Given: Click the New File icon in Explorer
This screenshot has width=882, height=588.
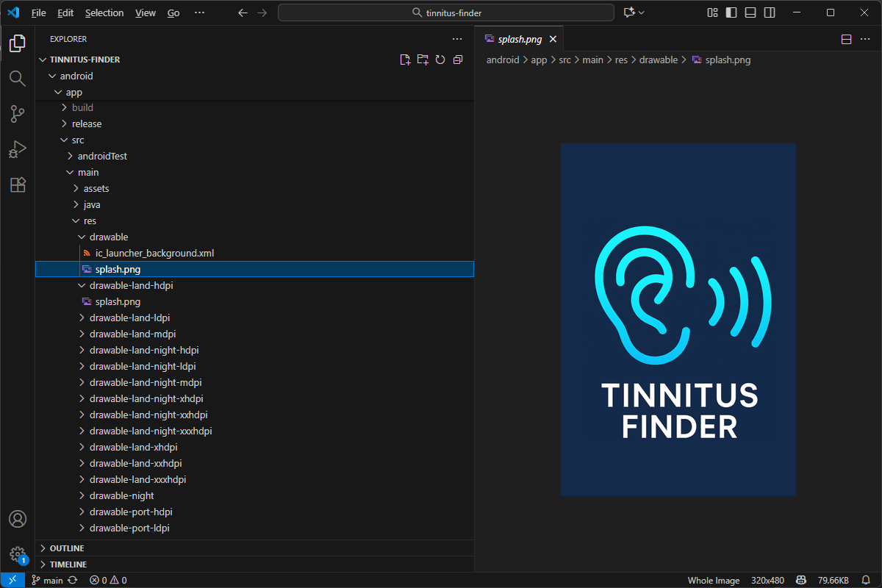Looking at the screenshot, I should (405, 60).
